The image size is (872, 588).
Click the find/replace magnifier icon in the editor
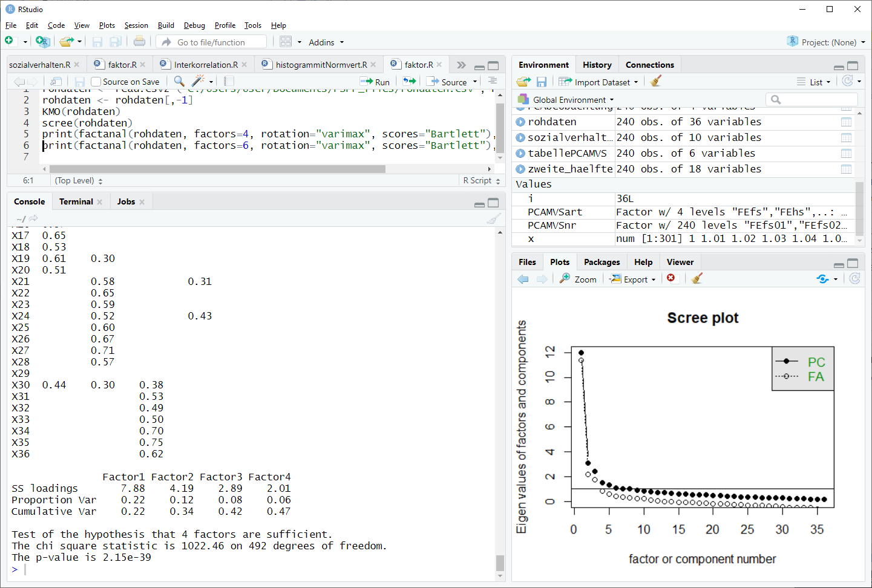[x=179, y=81]
